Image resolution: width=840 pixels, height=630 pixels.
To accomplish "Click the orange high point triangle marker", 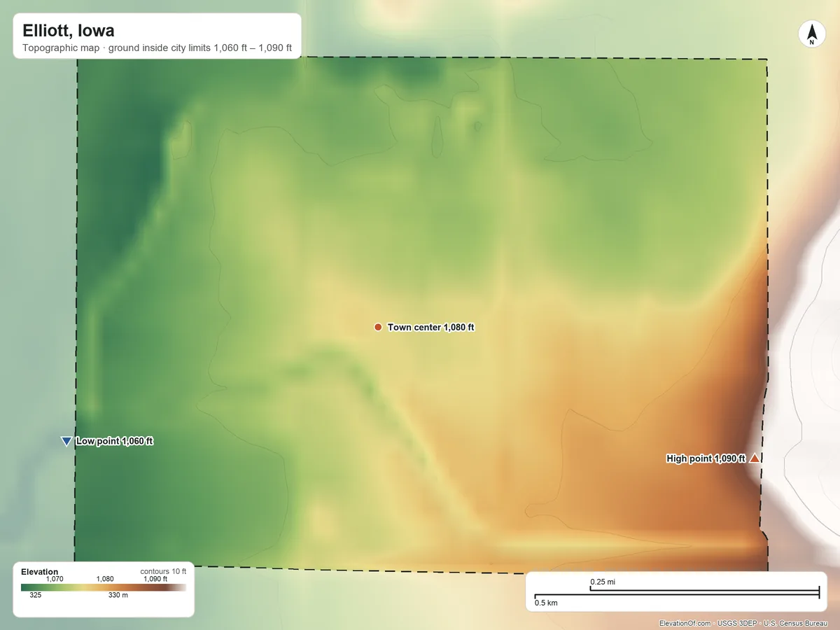I will tap(755, 458).
